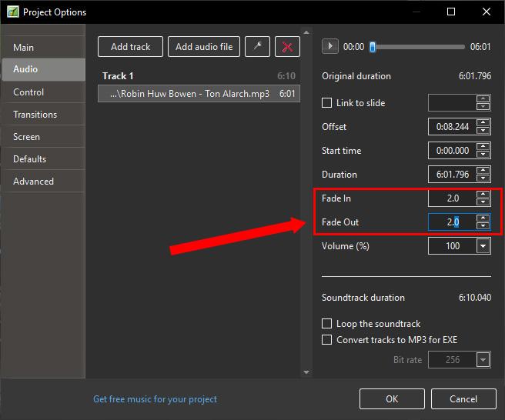Enable Link to slide checkbox
This screenshot has height=420, width=505.
coord(326,103)
